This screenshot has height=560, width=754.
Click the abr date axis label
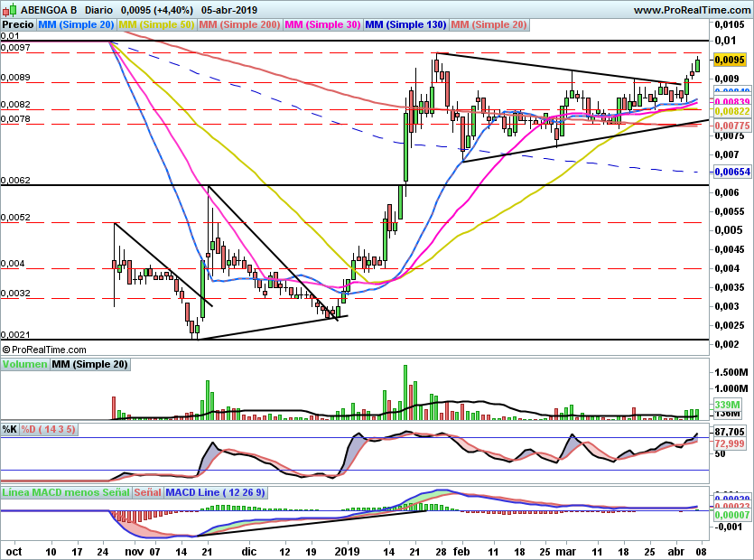[x=677, y=551]
